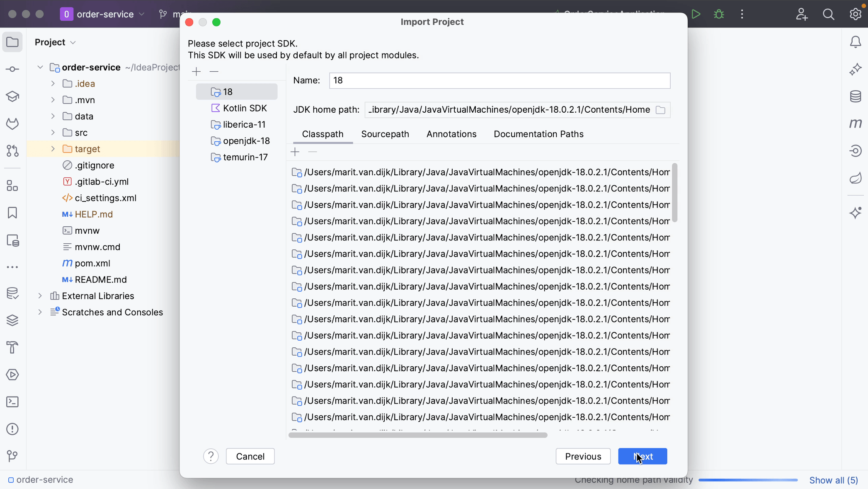Open the Project tool window folder icon

12,42
